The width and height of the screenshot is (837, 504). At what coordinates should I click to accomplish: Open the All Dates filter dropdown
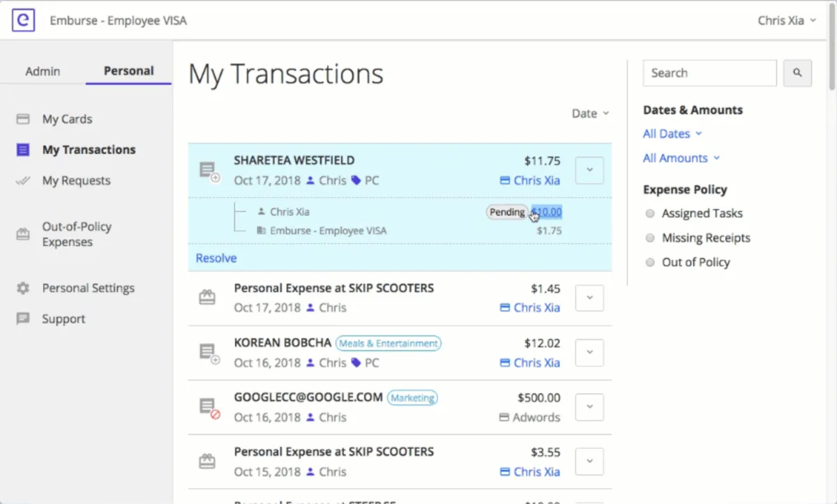tap(672, 134)
